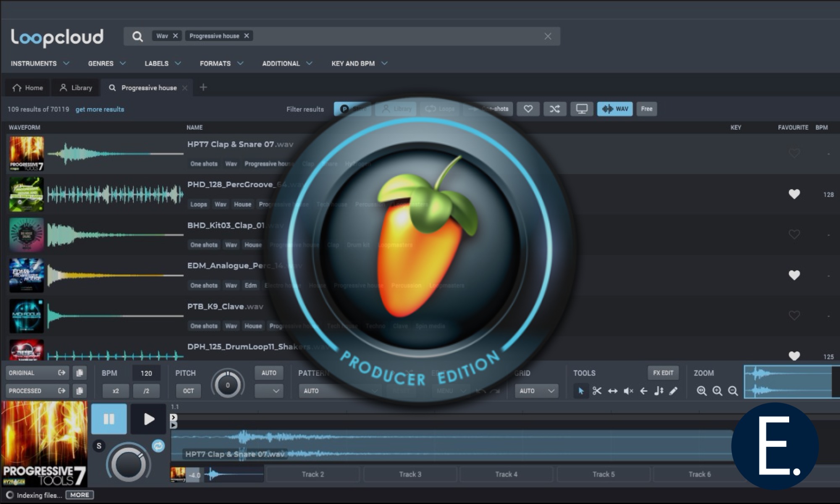The height and width of the screenshot is (504, 840).
Task: Select the pitch note tool
Action: pyautogui.click(x=659, y=391)
